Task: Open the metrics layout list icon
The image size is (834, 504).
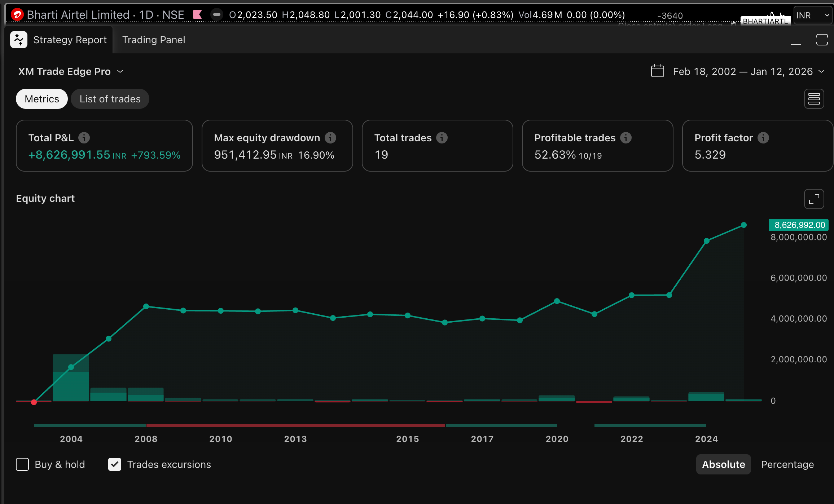Action: click(x=814, y=99)
